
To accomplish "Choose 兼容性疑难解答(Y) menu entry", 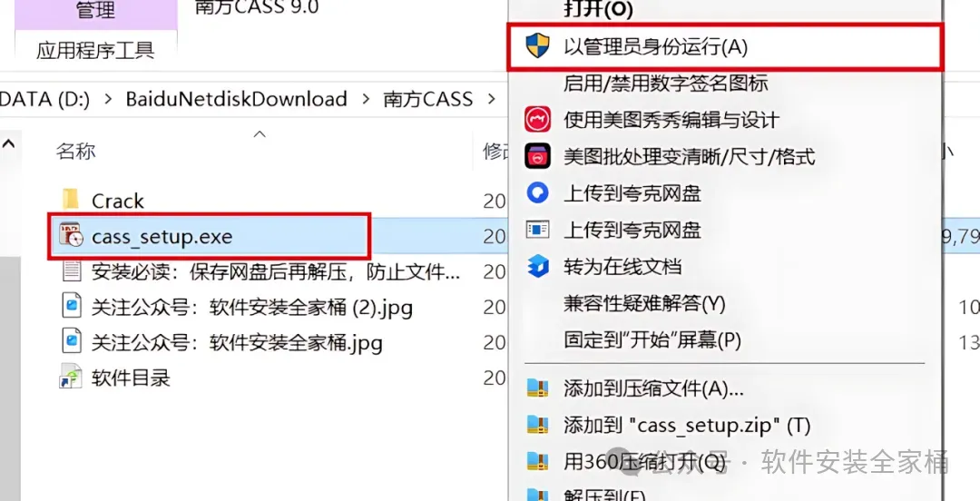I will [644, 303].
